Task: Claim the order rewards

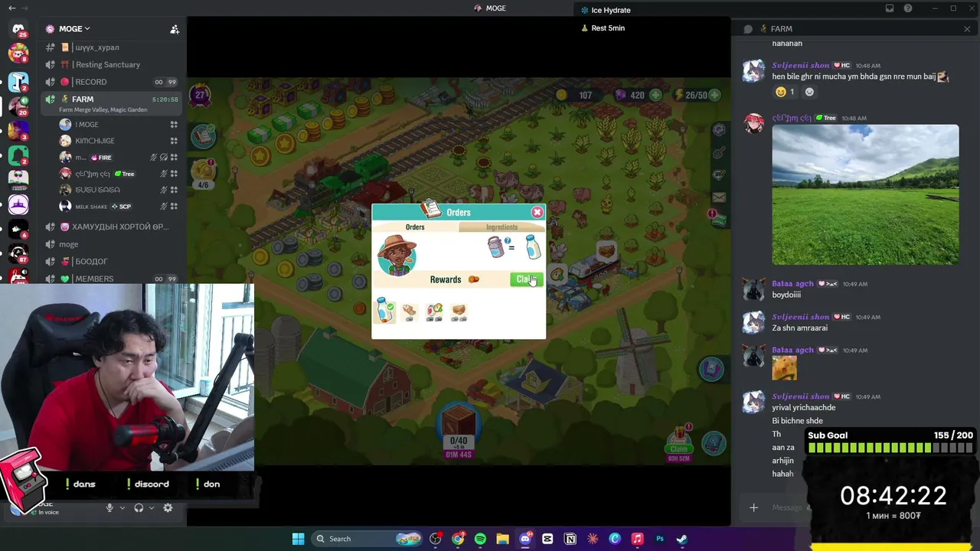Action: [x=526, y=279]
